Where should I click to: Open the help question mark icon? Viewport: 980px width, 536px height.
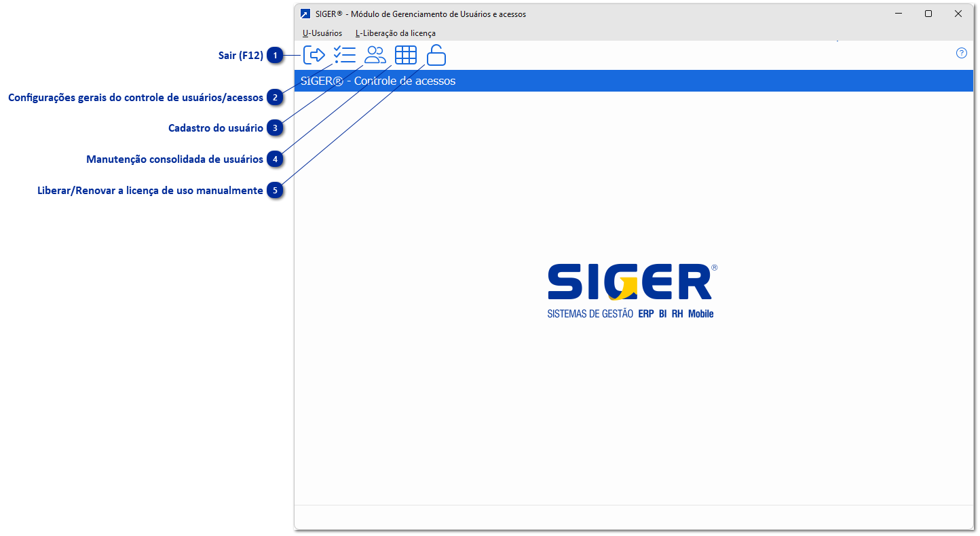(x=962, y=53)
